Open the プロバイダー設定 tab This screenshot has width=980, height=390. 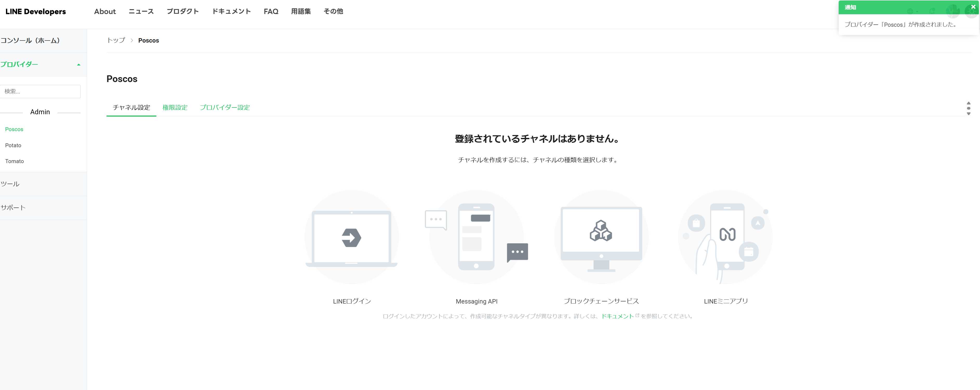[225, 107]
